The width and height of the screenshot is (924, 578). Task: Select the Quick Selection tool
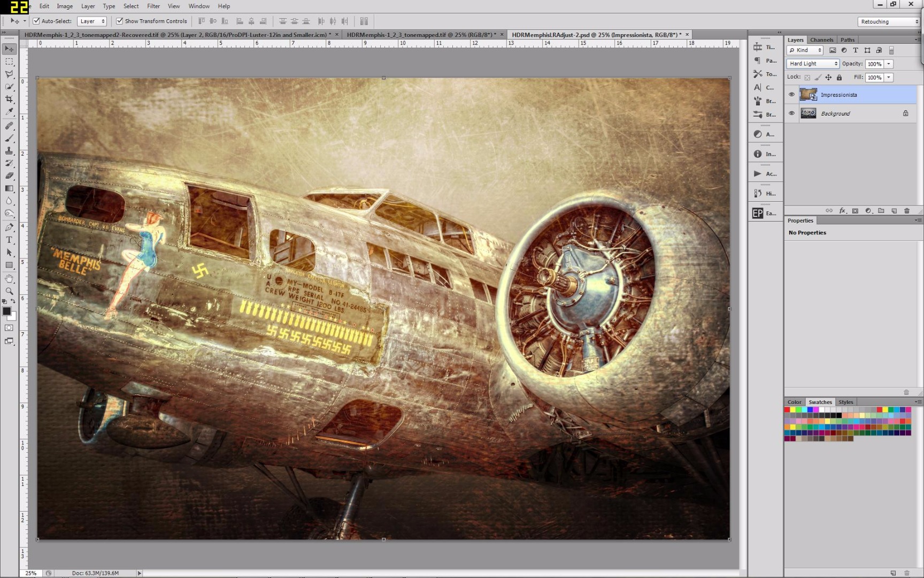[x=9, y=87]
